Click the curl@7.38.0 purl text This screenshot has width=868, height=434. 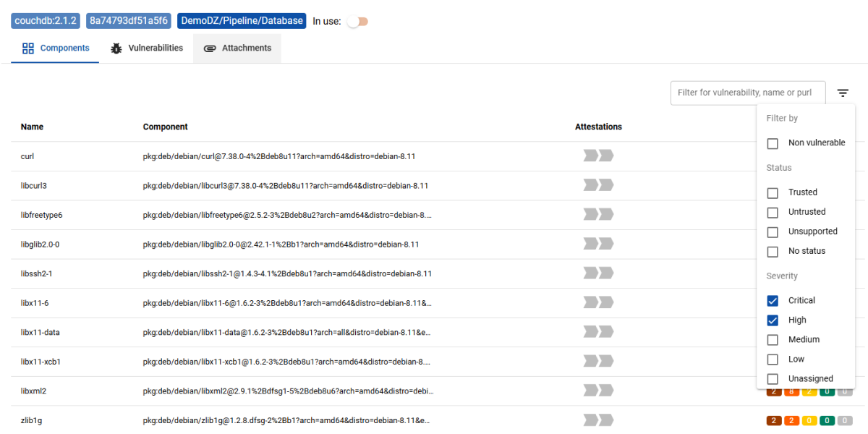click(x=279, y=156)
